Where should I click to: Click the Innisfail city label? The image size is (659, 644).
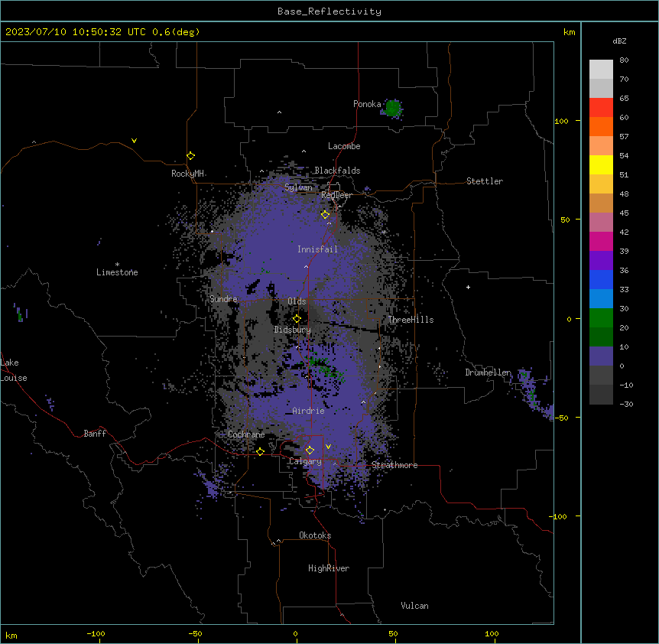(317, 249)
